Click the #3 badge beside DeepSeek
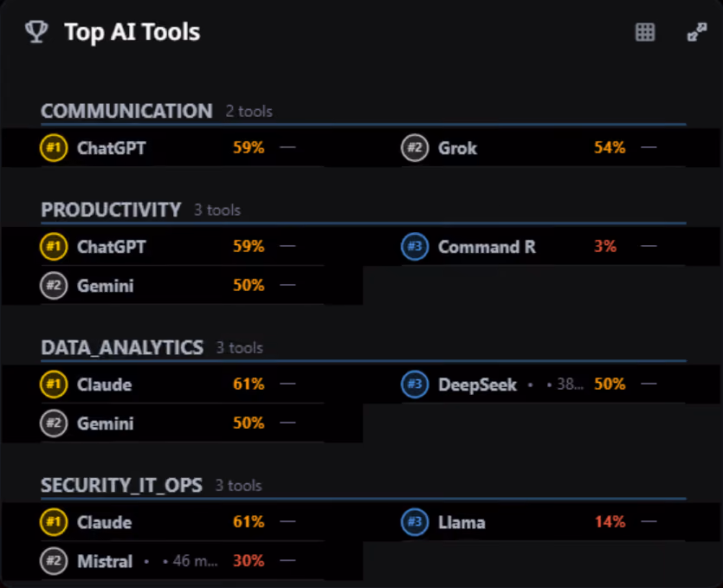723x588 pixels. [415, 384]
